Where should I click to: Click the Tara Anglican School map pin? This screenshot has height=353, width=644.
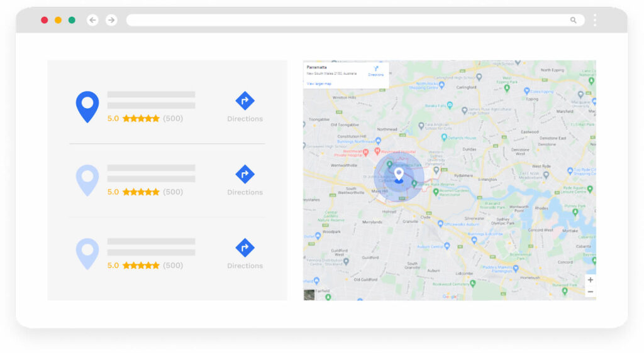click(421, 126)
